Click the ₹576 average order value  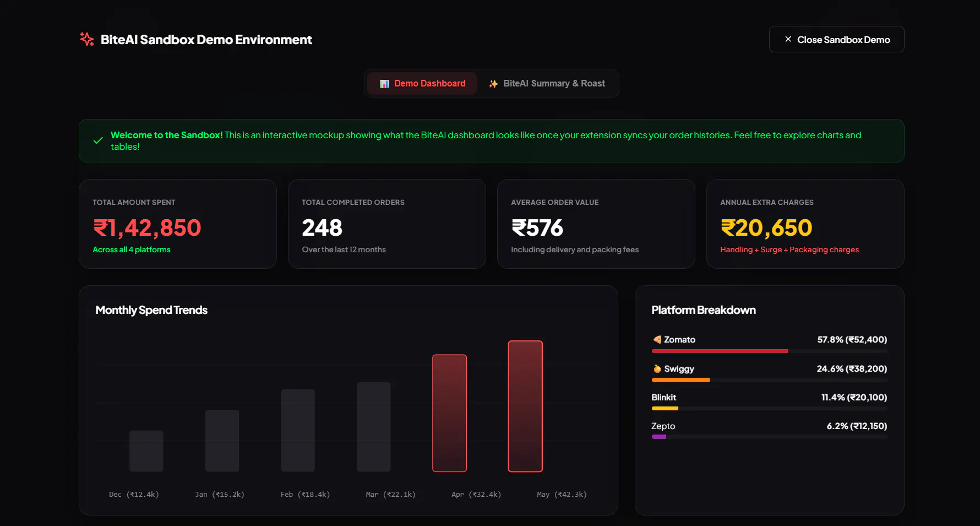[537, 227]
